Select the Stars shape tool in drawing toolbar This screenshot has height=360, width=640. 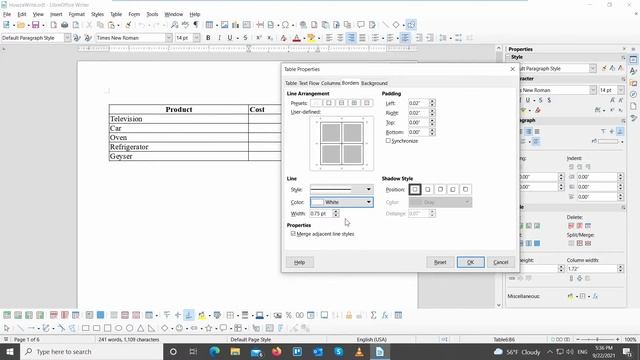coord(209,328)
